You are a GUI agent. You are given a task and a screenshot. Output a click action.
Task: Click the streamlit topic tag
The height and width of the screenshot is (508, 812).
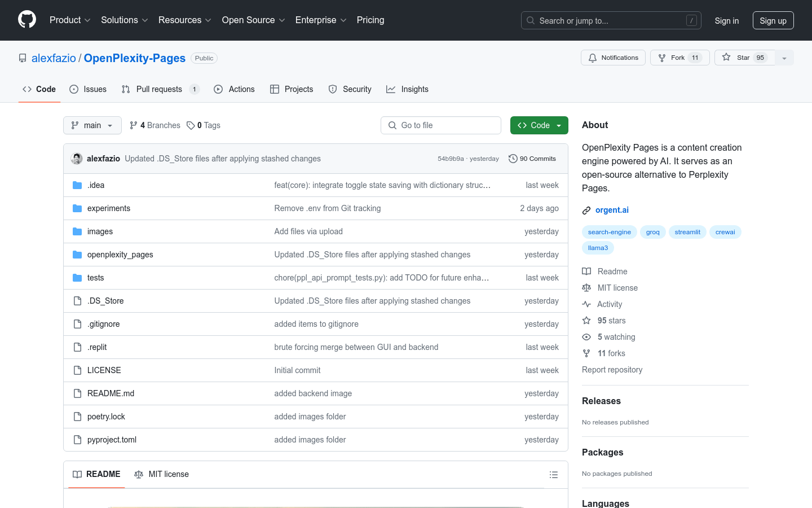[687, 232]
